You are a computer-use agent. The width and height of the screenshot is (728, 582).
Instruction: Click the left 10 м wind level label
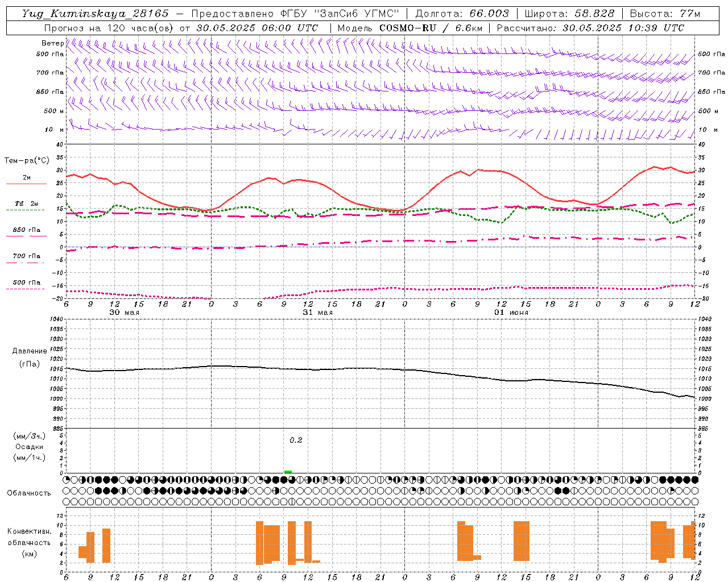click(x=55, y=130)
